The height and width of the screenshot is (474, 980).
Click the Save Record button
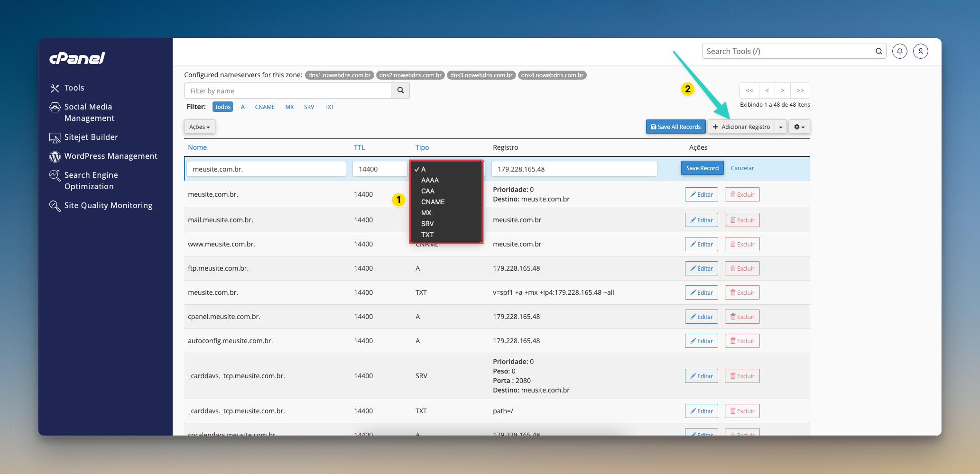click(702, 168)
